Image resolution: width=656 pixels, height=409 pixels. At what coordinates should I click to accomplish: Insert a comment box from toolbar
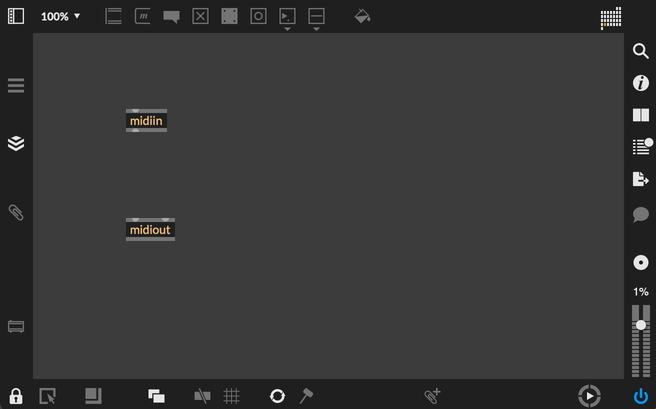[x=172, y=17]
